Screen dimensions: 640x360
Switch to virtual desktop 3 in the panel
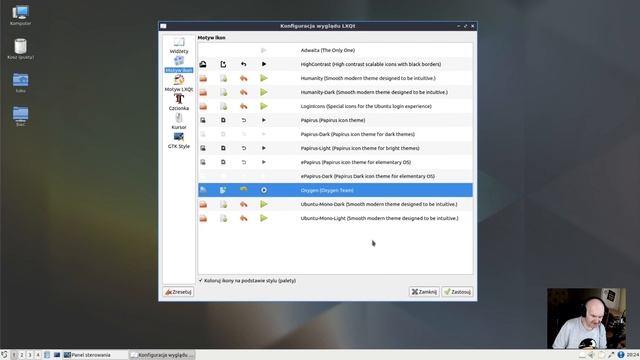click(29, 355)
